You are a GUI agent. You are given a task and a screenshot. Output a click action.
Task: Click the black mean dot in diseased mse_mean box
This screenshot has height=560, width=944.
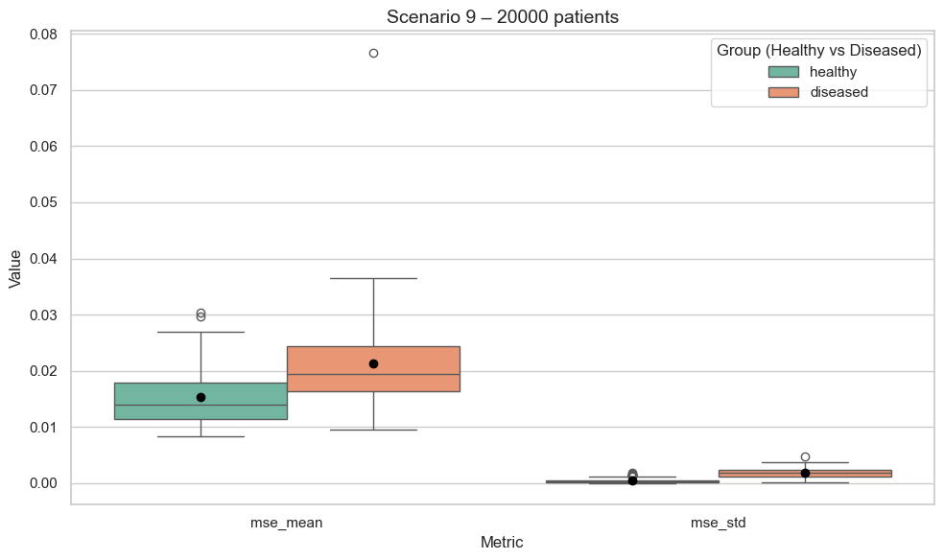pos(373,363)
